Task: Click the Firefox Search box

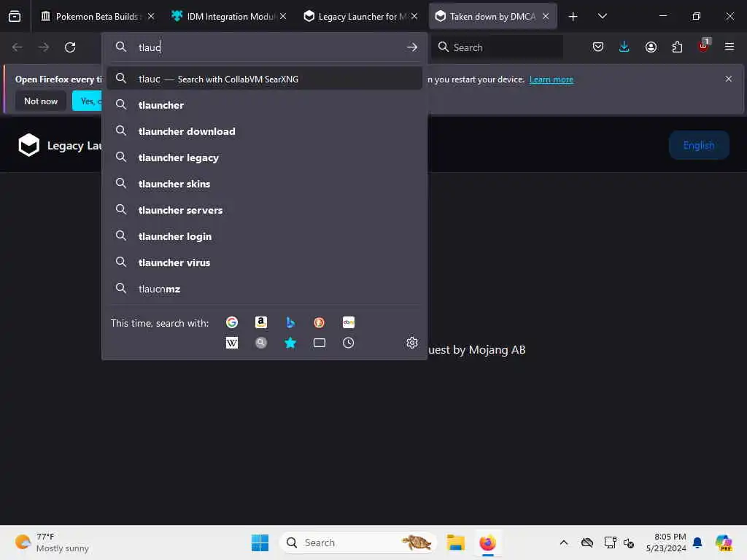Action: pyautogui.click(x=497, y=47)
